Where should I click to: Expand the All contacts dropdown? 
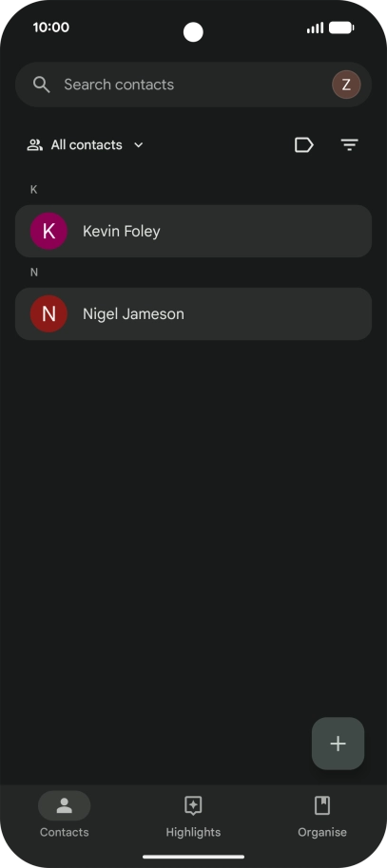click(86, 145)
